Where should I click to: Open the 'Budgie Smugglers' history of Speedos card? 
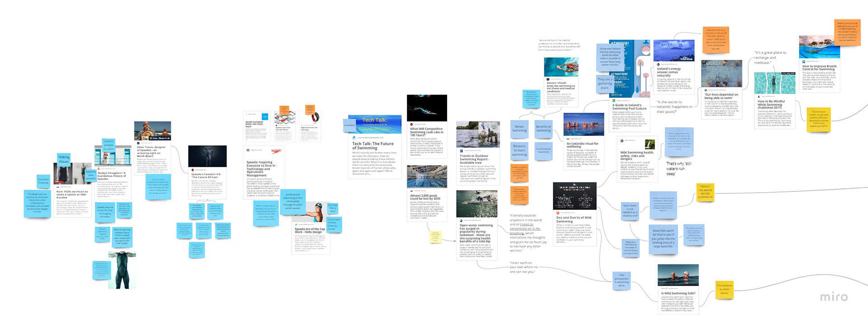tap(113, 172)
